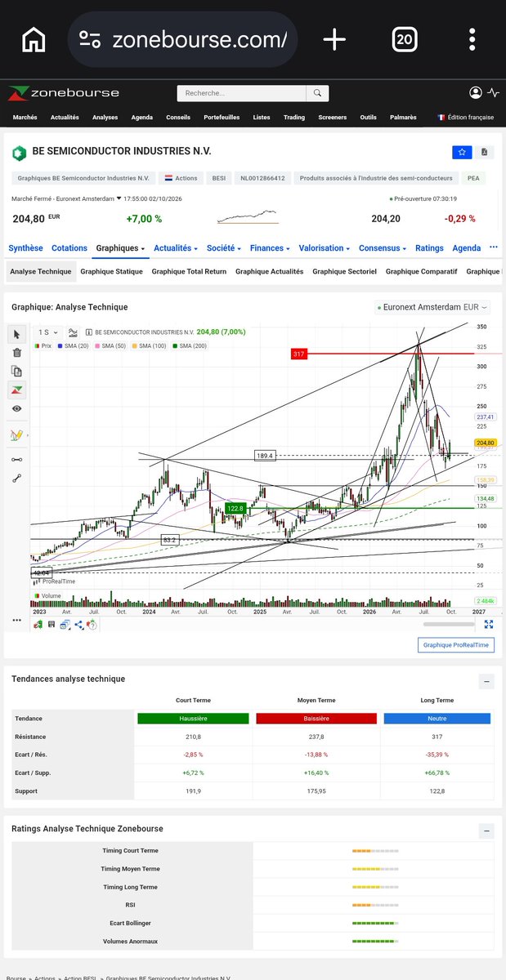Open the pencil drawing tools icon
The height and width of the screenshot is (980, 506).
(x=17, y=435)
